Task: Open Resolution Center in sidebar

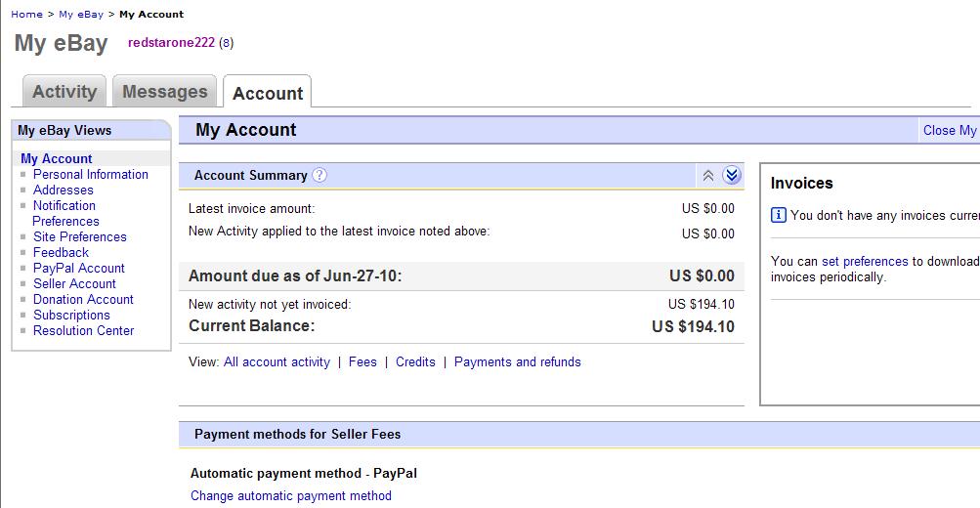Action: point(83,330)
